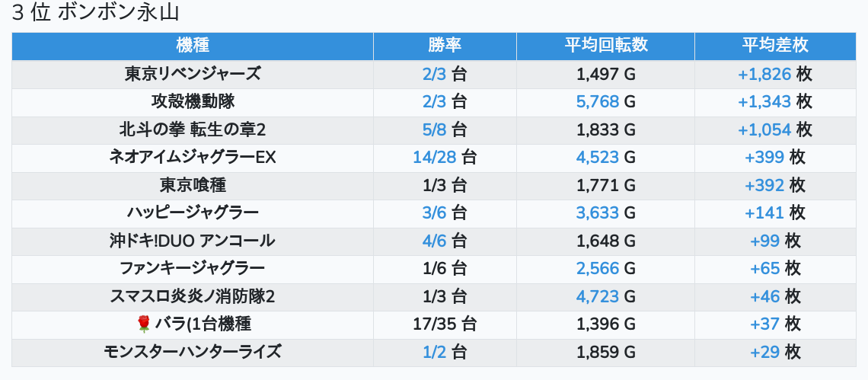Click the 平均回転数 column header

(605, 46)
